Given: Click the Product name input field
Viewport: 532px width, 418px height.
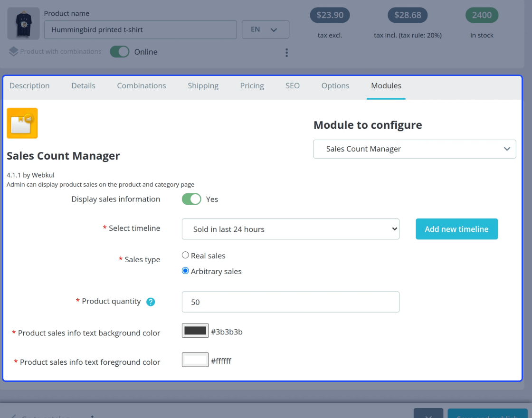Looking at the screenshot, I should pos(141,29).
